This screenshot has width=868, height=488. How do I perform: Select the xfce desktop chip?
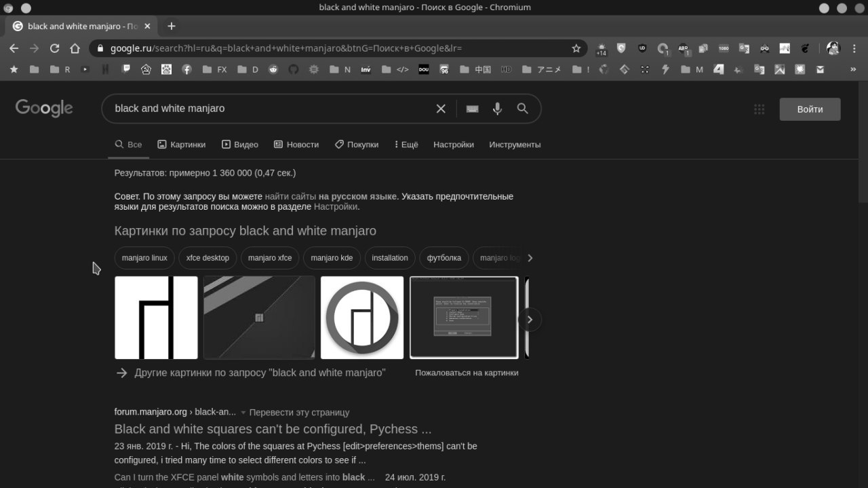[208, 258]
